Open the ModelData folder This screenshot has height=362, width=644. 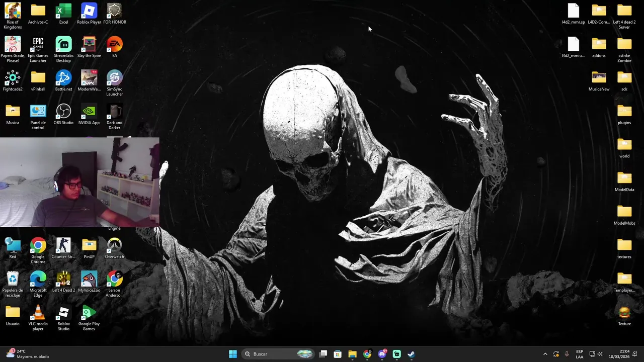tap(624, 181)
